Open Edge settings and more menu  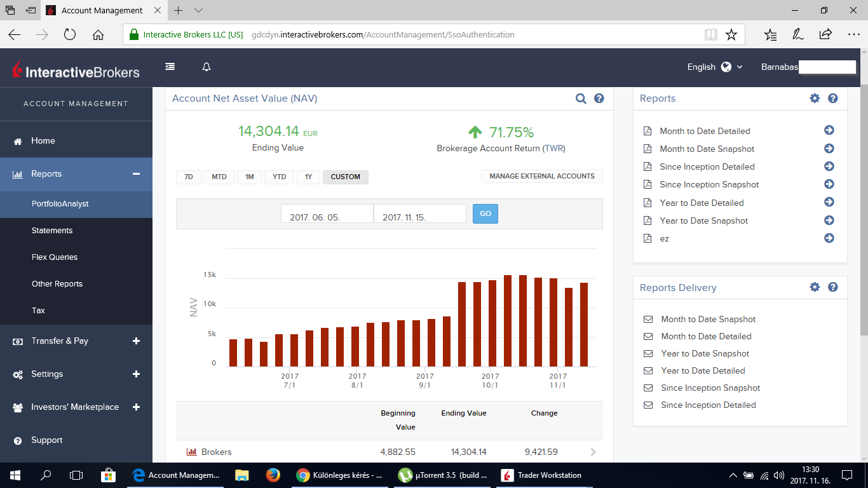pos(853,35)
